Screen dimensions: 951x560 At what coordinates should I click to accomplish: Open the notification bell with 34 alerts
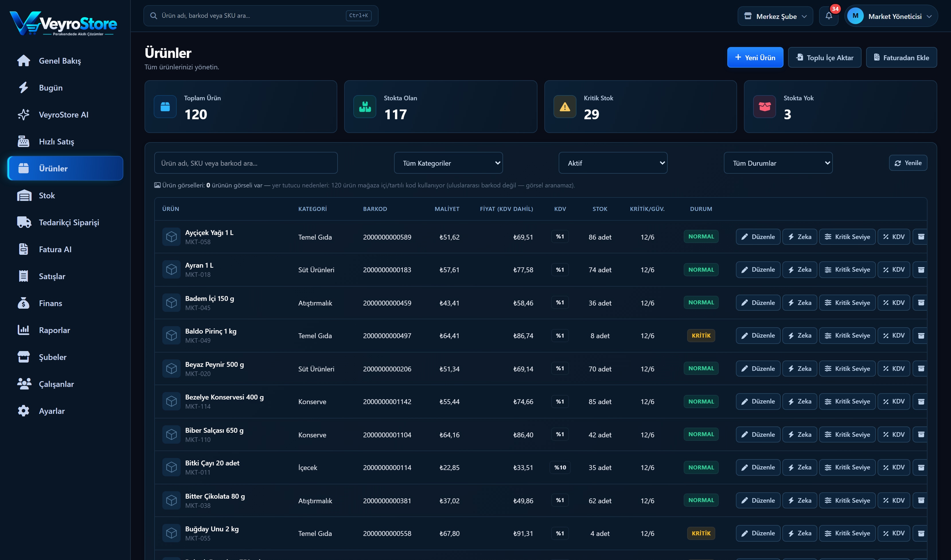click(828, 16)
